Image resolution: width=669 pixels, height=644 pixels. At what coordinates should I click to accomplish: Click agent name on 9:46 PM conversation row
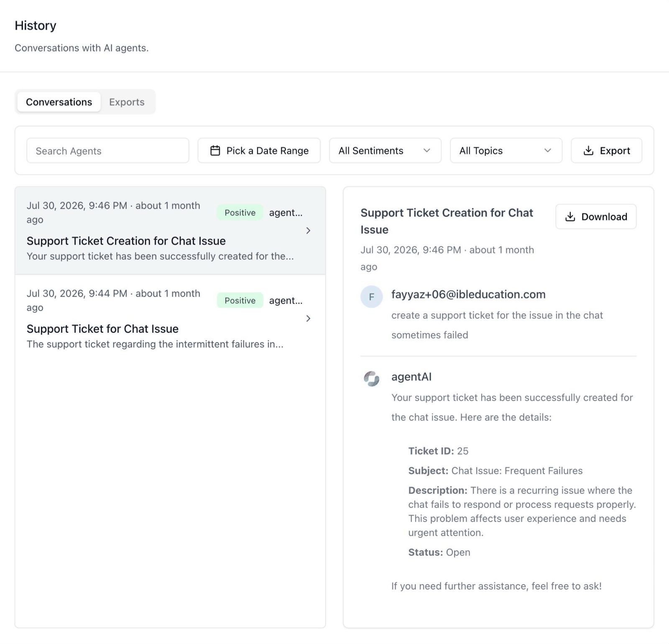[286, 212]
